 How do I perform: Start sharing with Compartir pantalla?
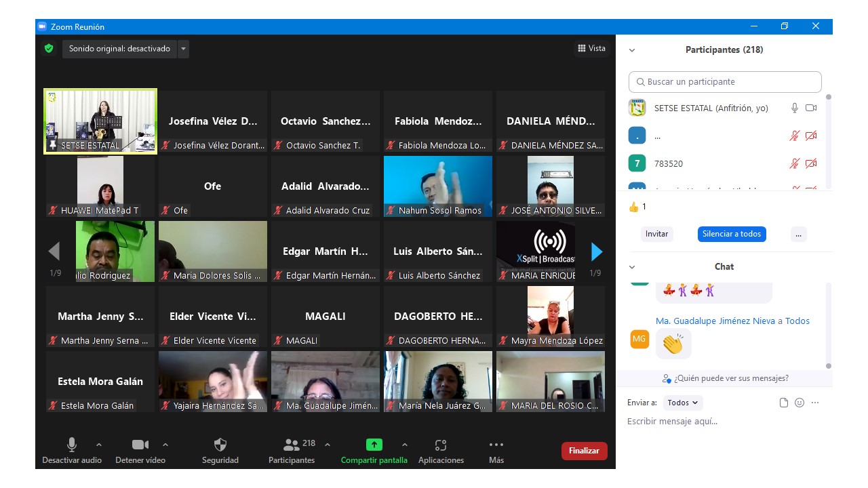tap(374, 451)
